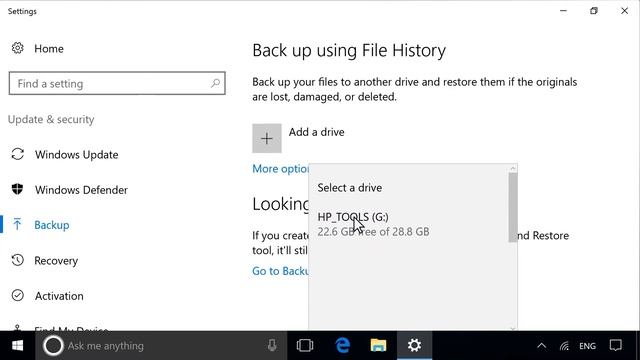Follow the Go to Backup link

(x=280, y=271)
